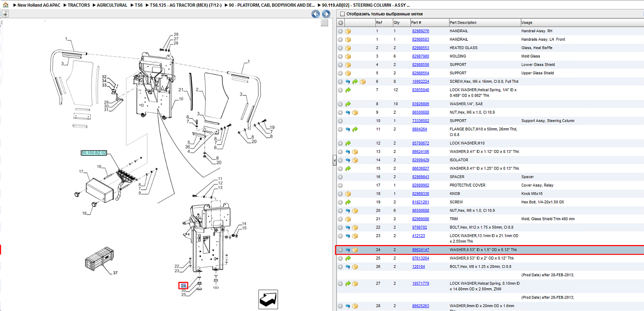Click the box icon for part 86624186

pos(355,151)
